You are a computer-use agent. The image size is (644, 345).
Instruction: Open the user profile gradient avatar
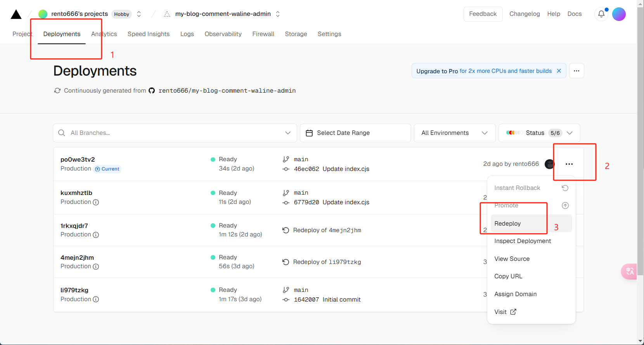tap(619, 14)
